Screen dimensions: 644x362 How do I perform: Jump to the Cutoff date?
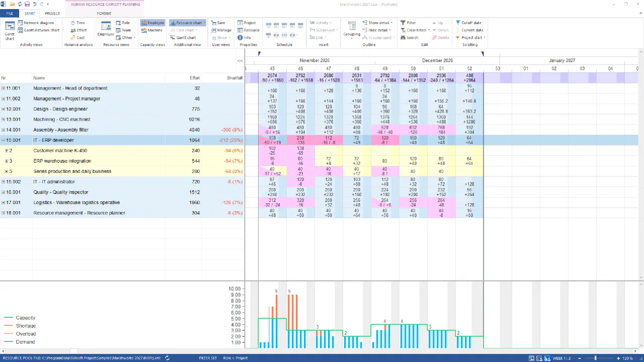coord(468,23)
